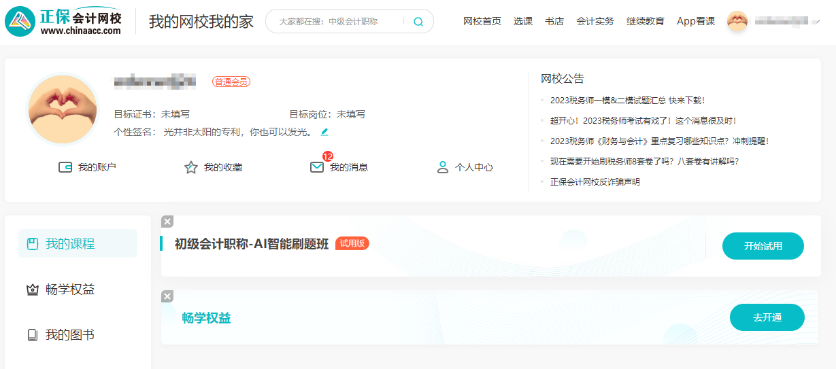This screenshot has height=369, width=836.
Task: Open 继续教育 in top navigation
Action: pos(645,21)
